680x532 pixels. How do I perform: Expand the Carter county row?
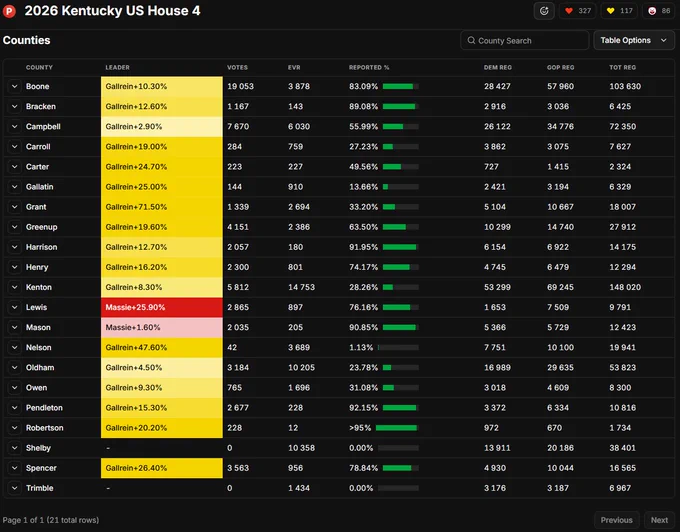coord(14,166)
